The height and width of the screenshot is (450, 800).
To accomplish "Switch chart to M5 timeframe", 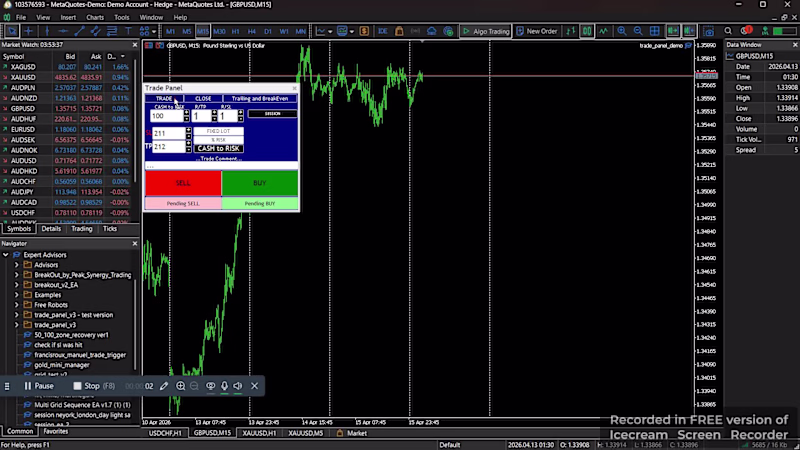I will click(x=187, y=31).
